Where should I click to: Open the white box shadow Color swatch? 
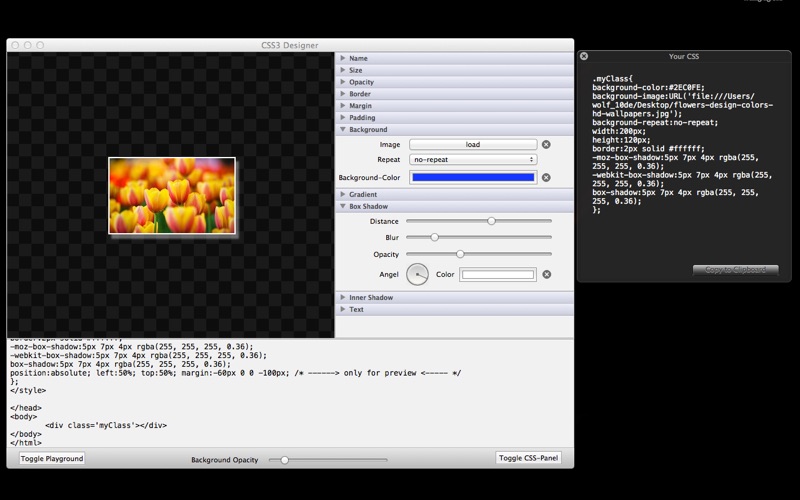tap(498, 274)
